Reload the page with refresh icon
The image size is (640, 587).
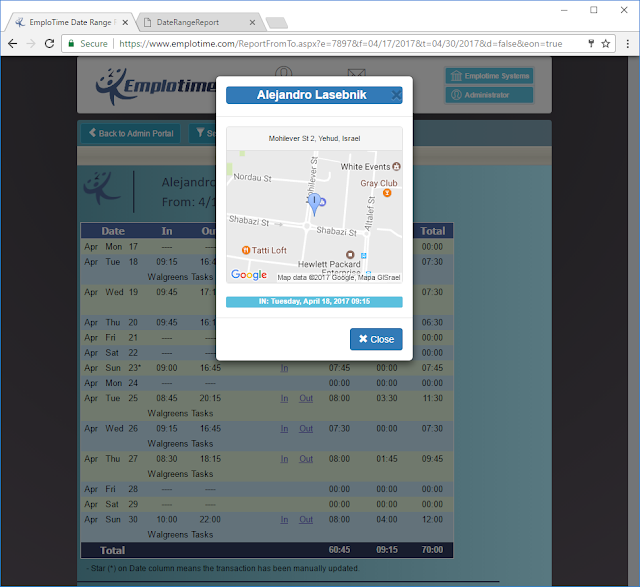click(49, 44)
